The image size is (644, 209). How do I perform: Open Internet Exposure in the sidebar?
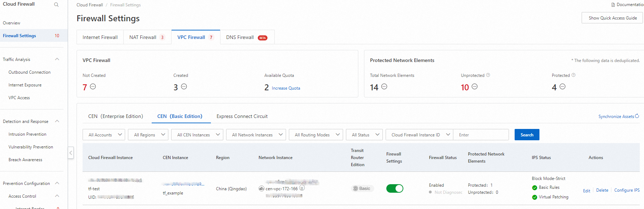click(x=25, y=85)
